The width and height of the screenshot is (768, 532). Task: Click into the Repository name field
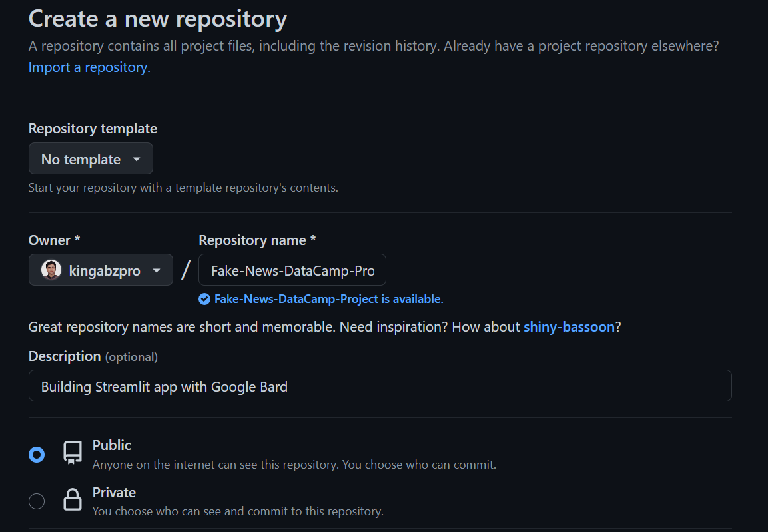pyautogui.click(x=292, y=271)
